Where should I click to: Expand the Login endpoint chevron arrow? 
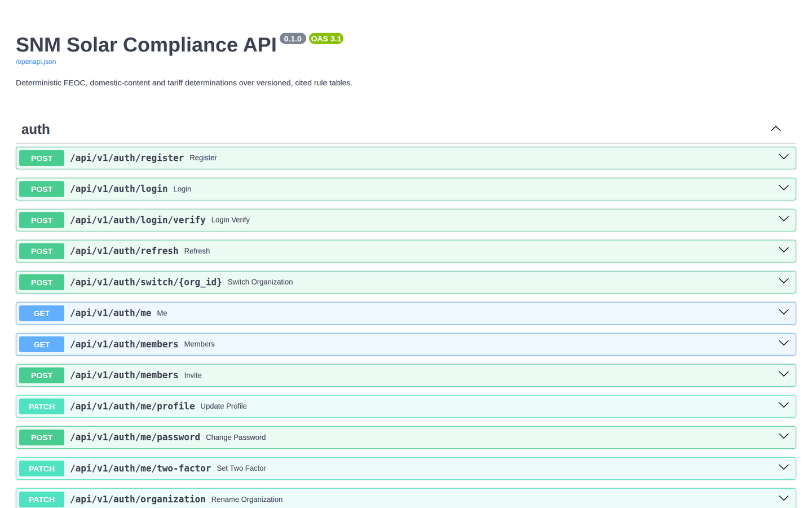pyautogui.click(x=784, y=188)
